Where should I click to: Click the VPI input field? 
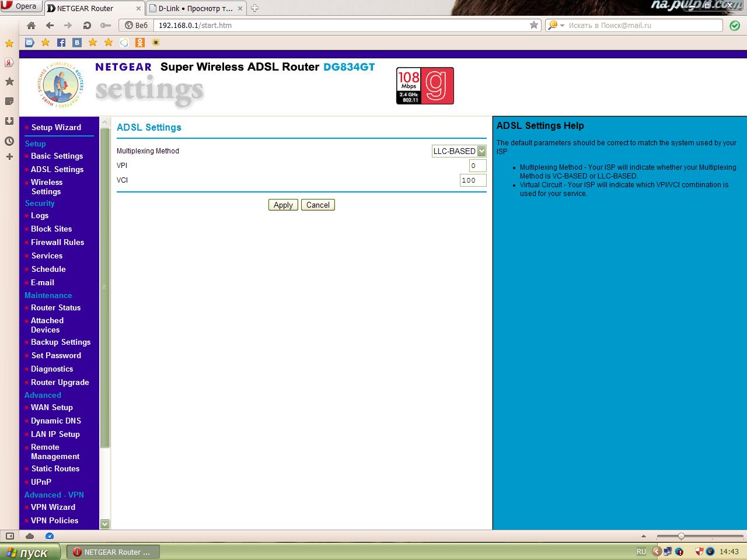(x=477, y=166)
